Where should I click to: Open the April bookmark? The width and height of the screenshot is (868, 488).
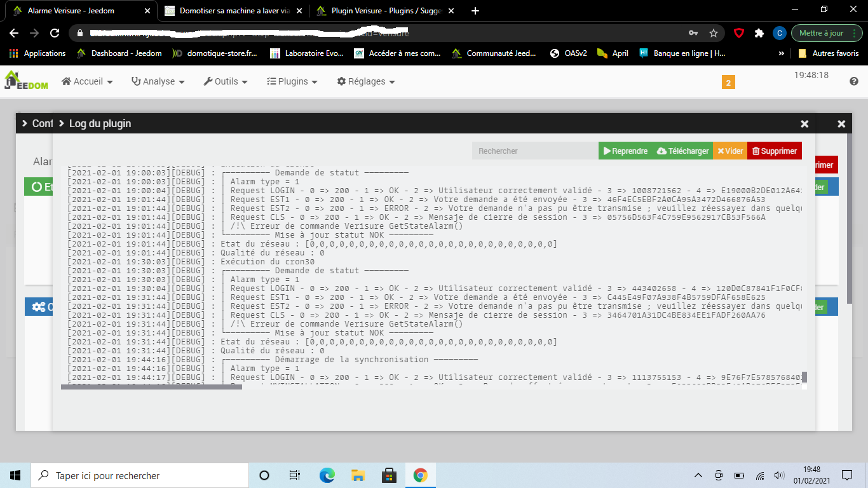(613, 53)
